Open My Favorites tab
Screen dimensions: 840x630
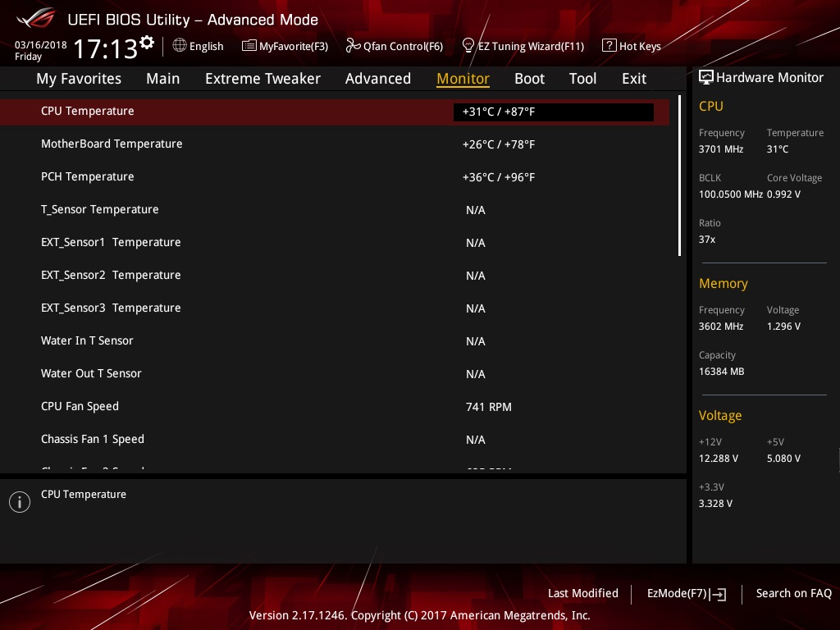[x=79, y=79]
